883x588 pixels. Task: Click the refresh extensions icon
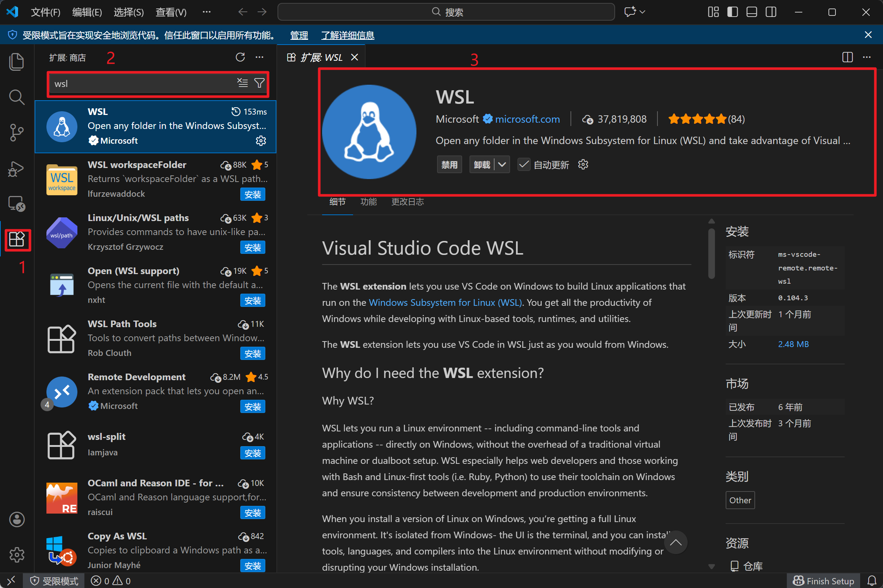coord(240,57)
